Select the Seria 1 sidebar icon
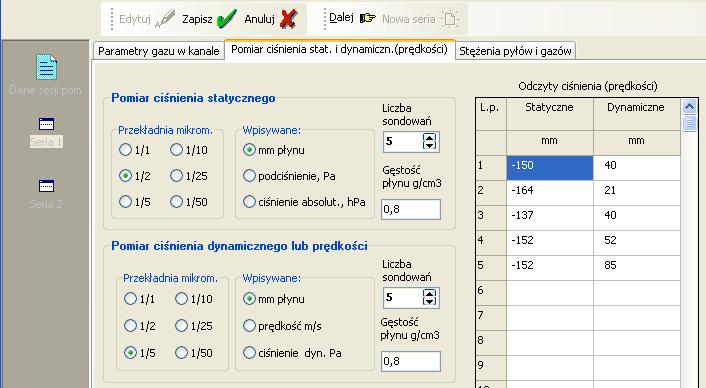The image size is (706, 388). coord(46,123)
